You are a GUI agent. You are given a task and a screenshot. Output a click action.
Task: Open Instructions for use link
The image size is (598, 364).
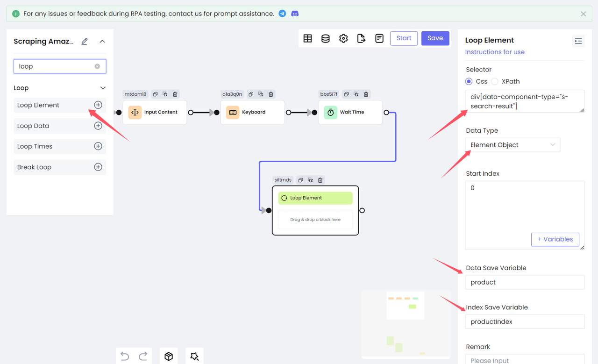coord(495,52)
